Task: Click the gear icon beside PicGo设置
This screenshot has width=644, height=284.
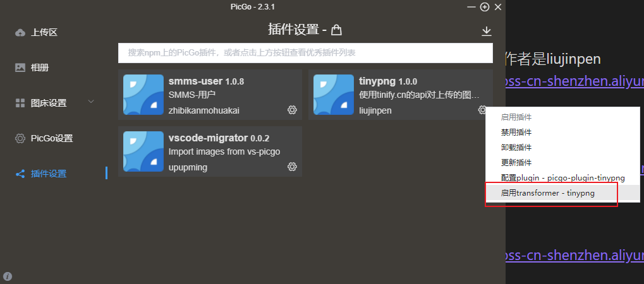Action: point(20,138)
